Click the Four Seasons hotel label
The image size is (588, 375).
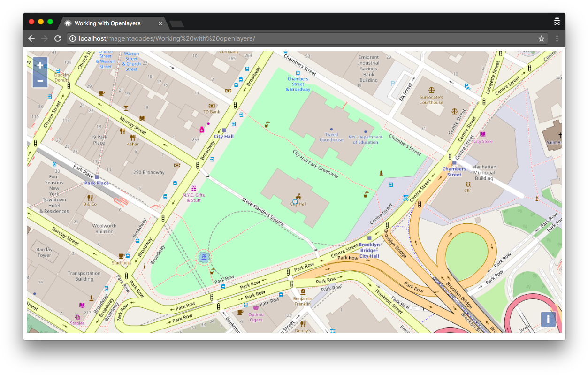(54, 194)
